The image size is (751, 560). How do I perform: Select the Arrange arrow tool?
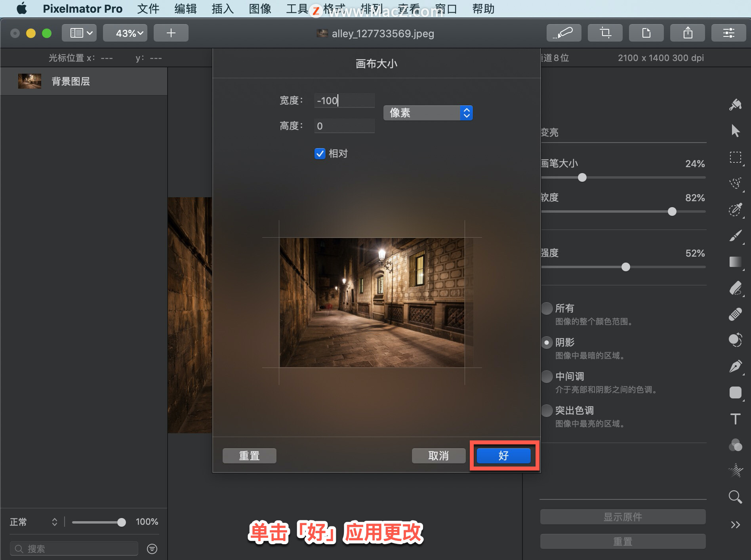736,131
